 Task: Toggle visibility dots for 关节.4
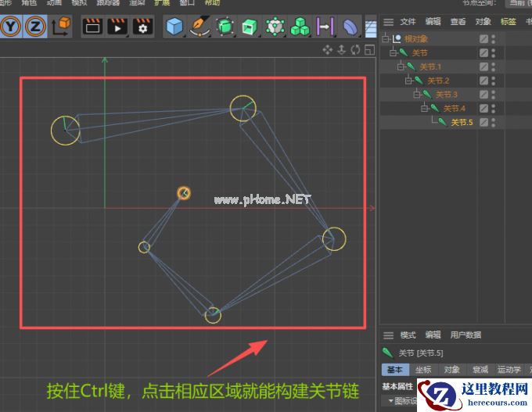click(494, 108)
